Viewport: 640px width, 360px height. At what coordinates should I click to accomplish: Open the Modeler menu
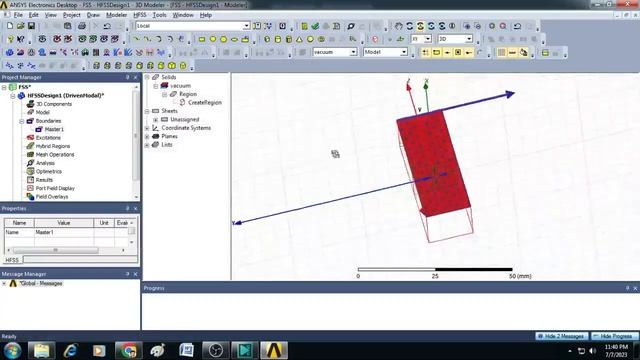(116, 15)
